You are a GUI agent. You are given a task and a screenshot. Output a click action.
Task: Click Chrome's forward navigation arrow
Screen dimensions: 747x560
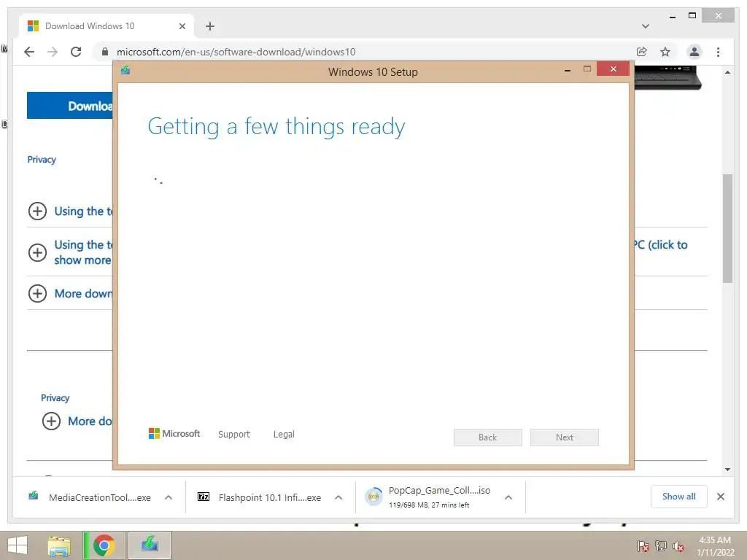[53, 52]
